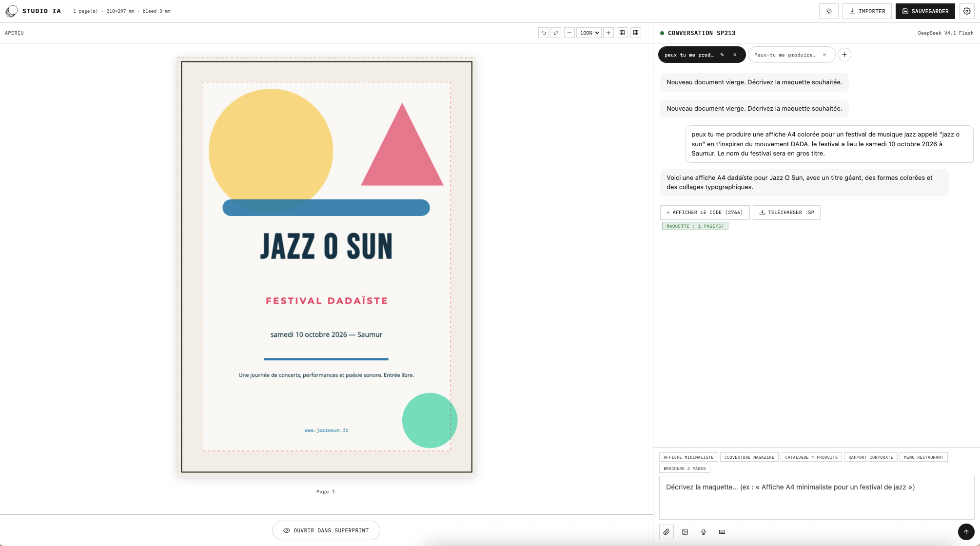The image size is (980, 546).
Task: Choose the COUVERTURE MAGAZINE preset
Action: click(749, 457)
